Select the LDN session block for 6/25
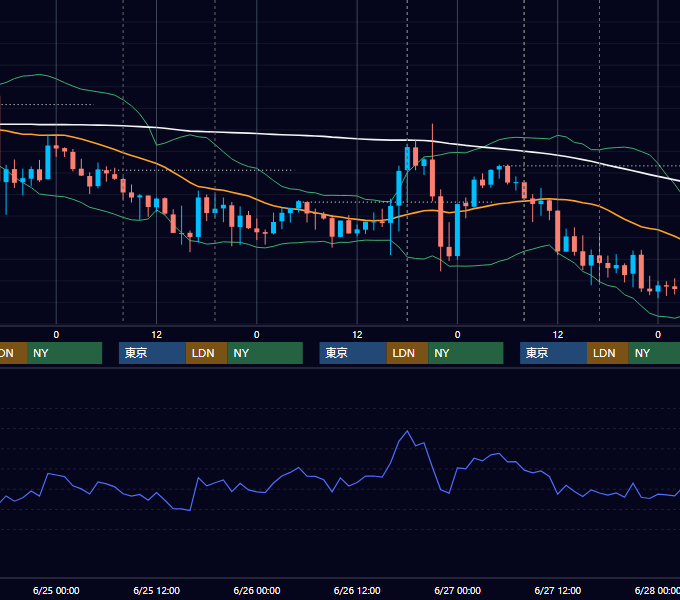The image size is (680, 600). tap(206, 353)
